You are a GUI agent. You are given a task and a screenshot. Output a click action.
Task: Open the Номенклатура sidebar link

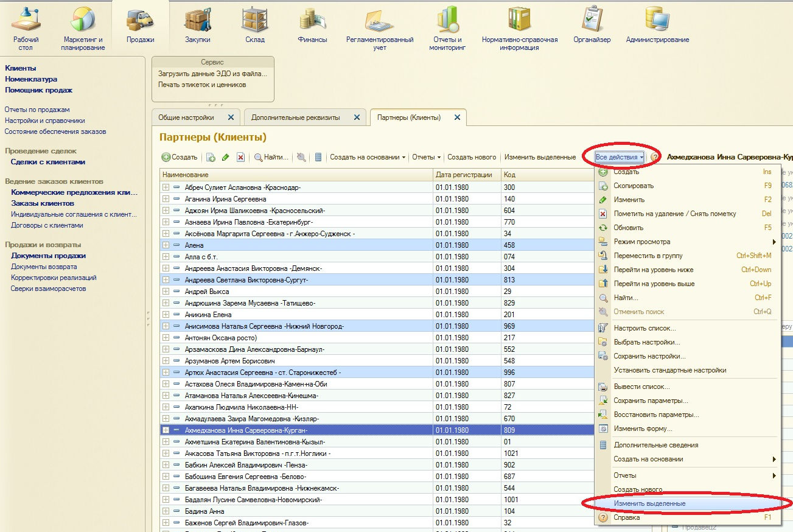pos(31,79)
